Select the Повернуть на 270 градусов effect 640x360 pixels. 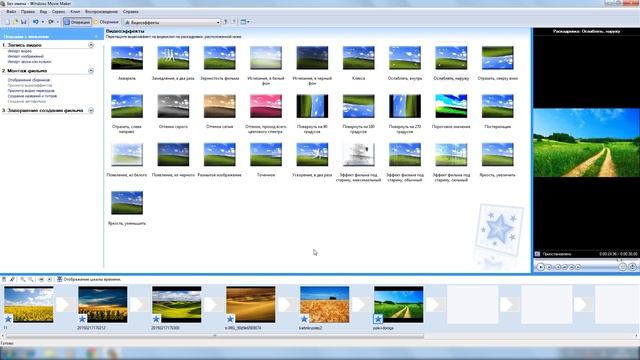click(x=405, y=106)
